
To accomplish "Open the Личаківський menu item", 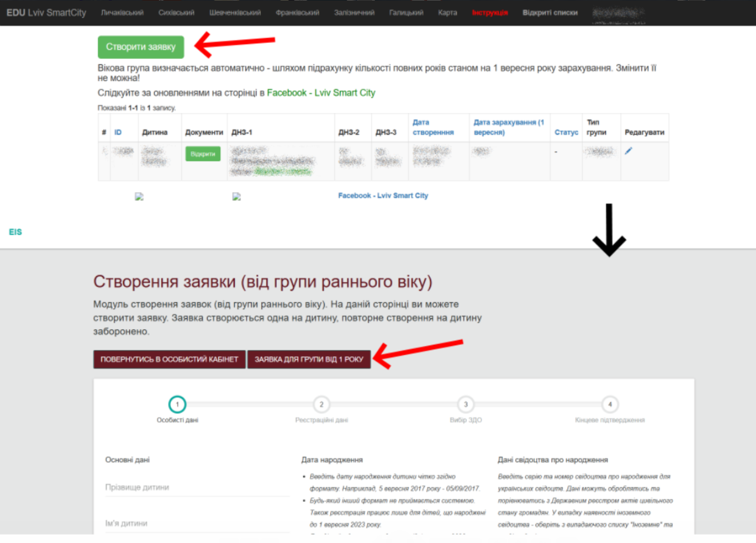I will pyautogui.click(x=122, y=13).
